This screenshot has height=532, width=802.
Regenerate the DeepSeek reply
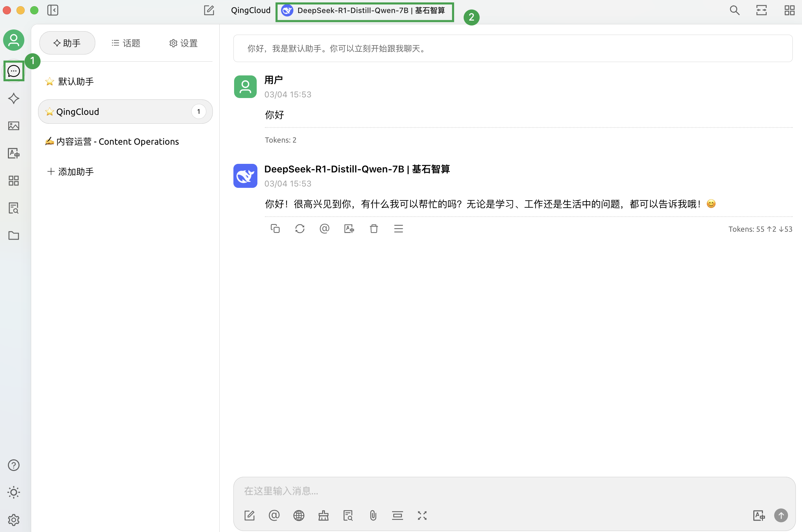coord(300,229)
